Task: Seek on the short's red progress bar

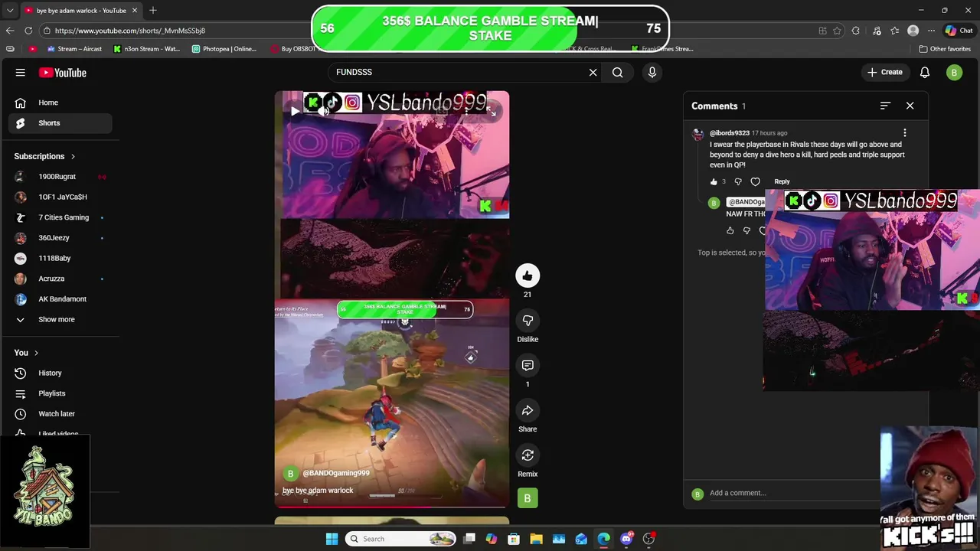Action: pos(392,507)
